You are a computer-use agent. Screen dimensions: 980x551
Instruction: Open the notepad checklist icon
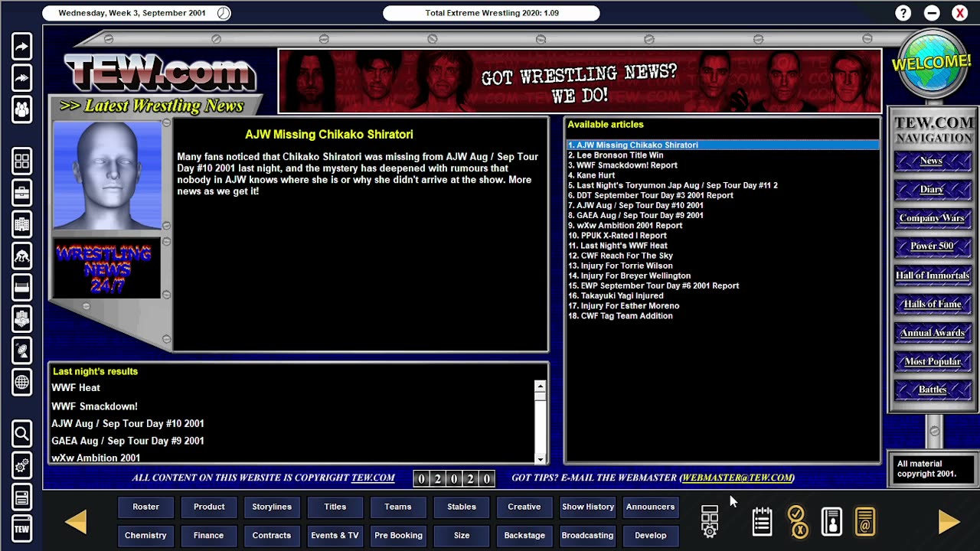pyautogui.click(x=762, y=521)
